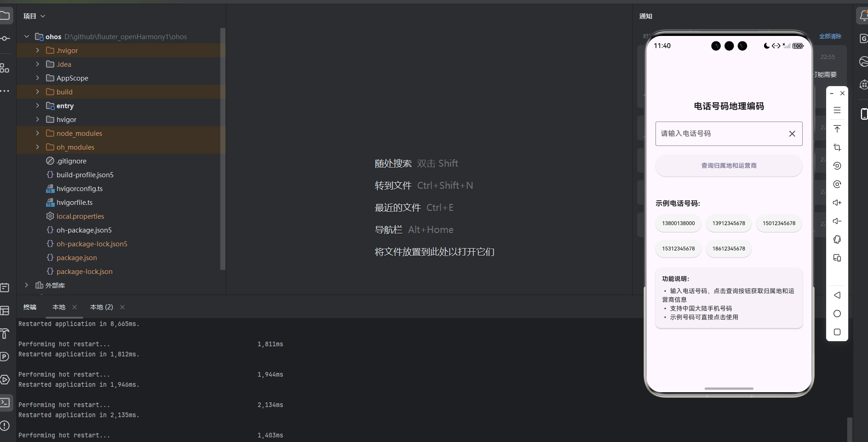Take a screenshot with the crop icon
The image size is (868, 442).
point(838,147)
